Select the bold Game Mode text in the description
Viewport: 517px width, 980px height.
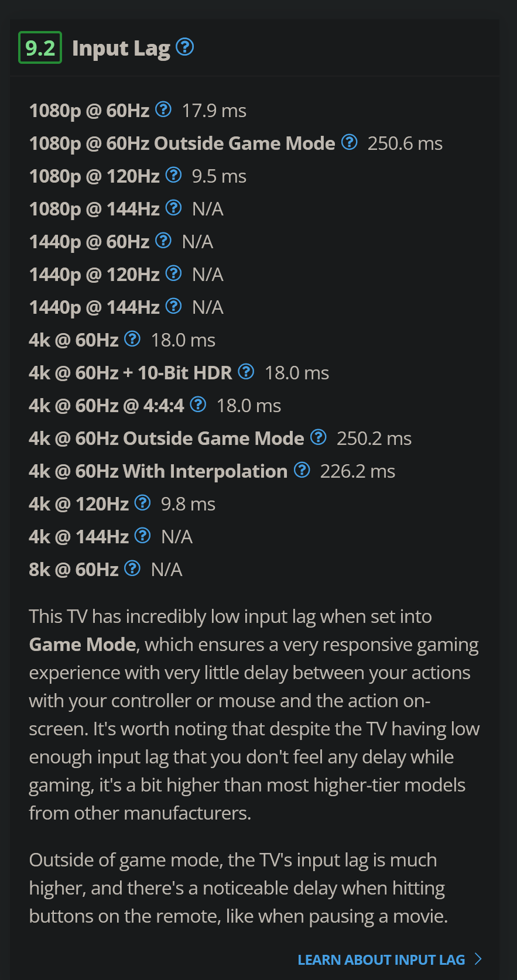coord(81,644)
